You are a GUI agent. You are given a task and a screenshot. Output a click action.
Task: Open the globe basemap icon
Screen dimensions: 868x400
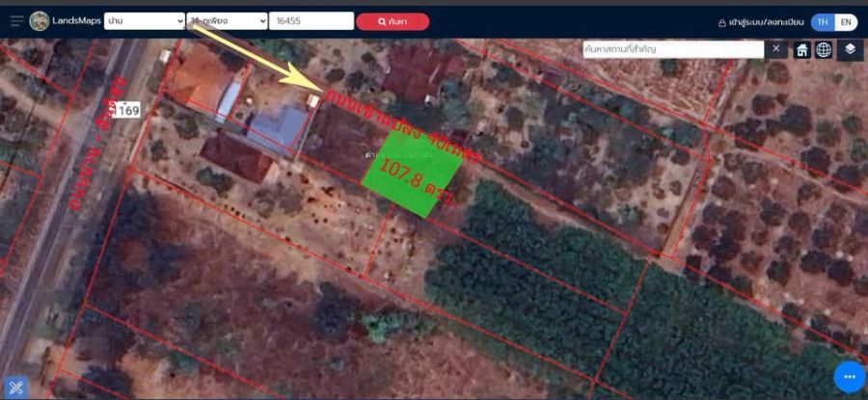pyautogui.click(x=824, y=50)
